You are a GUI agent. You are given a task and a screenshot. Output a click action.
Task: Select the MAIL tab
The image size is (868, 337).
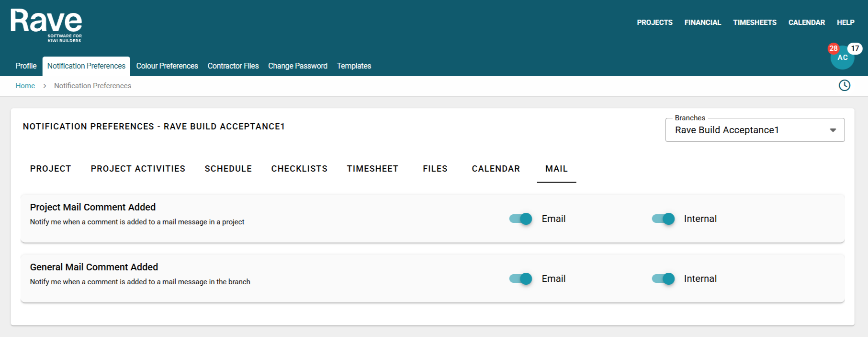(x=556, y=169)
